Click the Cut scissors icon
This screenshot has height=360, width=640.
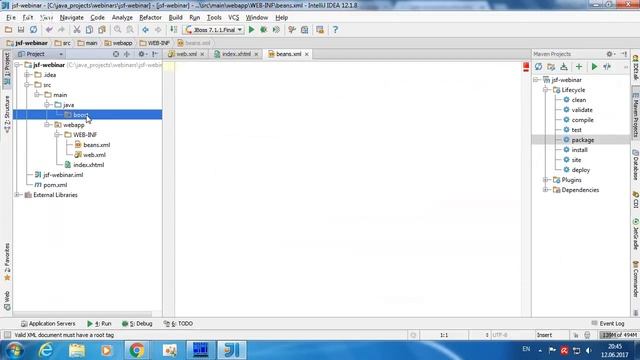pyautogui.click(x=77, y=30)
